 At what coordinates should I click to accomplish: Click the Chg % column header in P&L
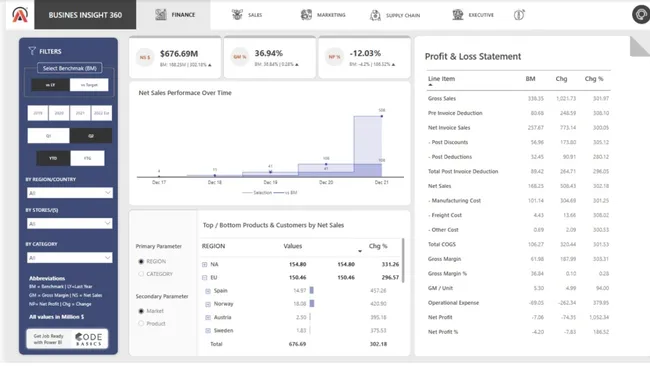pyautogui.click(x=594, y=79)
